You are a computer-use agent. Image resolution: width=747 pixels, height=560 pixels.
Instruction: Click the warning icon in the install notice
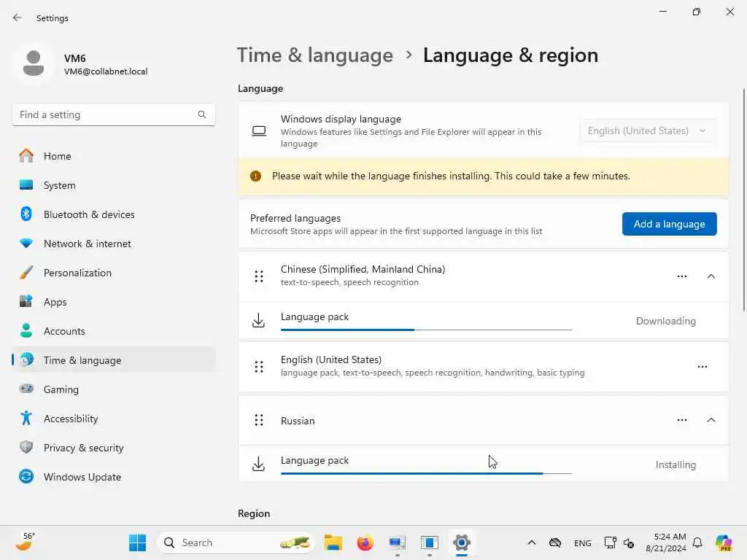pyautogui.click(x=256, y=176)
